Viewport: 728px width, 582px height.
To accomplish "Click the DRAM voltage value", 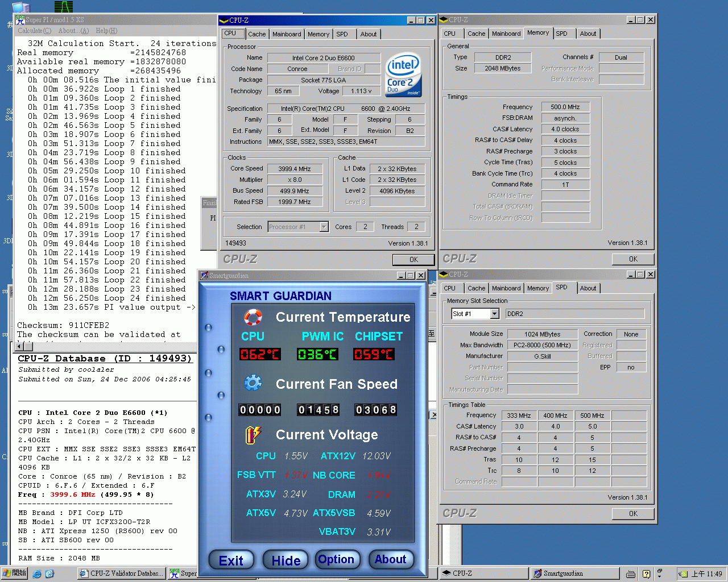I will tap(379, 494).
